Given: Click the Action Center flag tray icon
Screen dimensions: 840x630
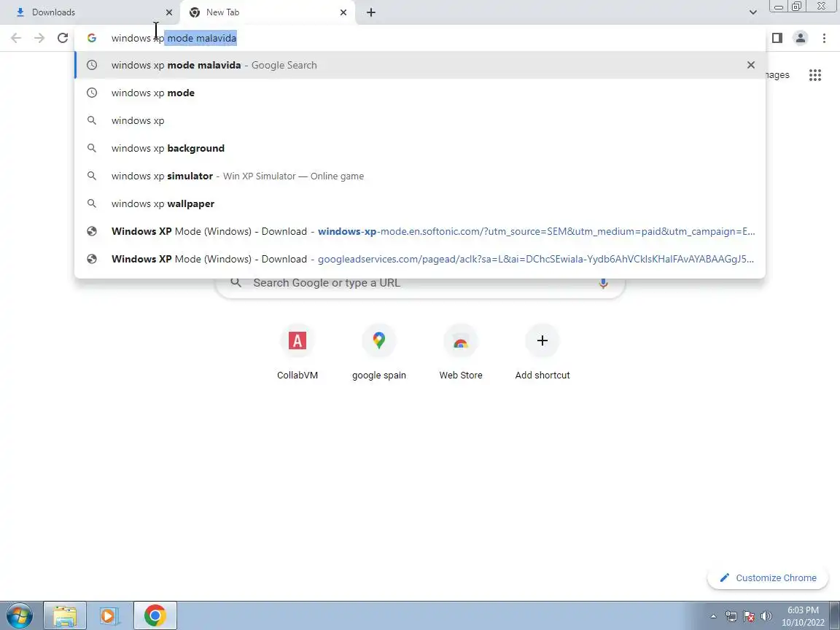Looking at the screenshot, I should tap(749, 617).
